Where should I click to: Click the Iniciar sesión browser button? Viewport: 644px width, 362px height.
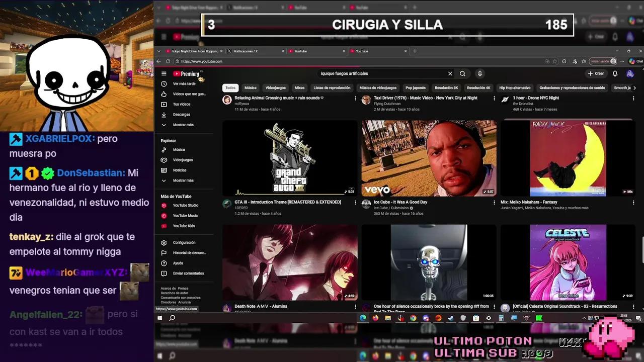click(604, 61)
